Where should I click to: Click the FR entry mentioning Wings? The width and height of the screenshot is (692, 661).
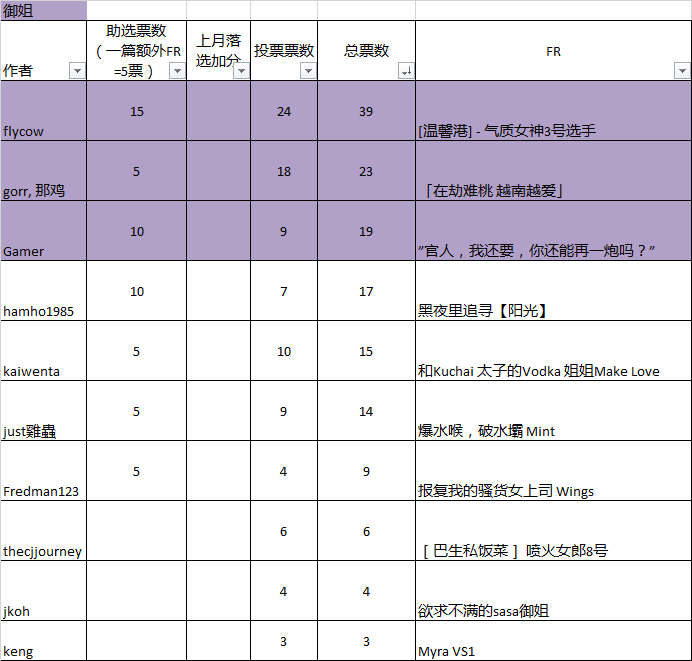tap(552, 490)
